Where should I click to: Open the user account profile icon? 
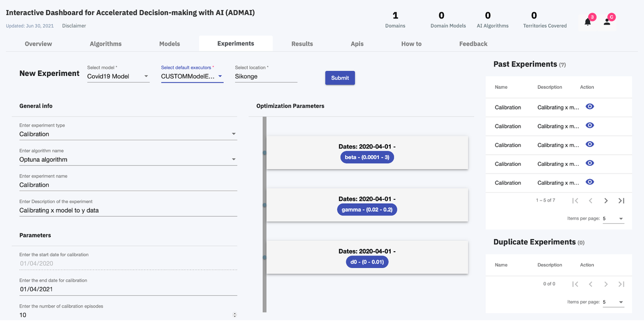607,22
